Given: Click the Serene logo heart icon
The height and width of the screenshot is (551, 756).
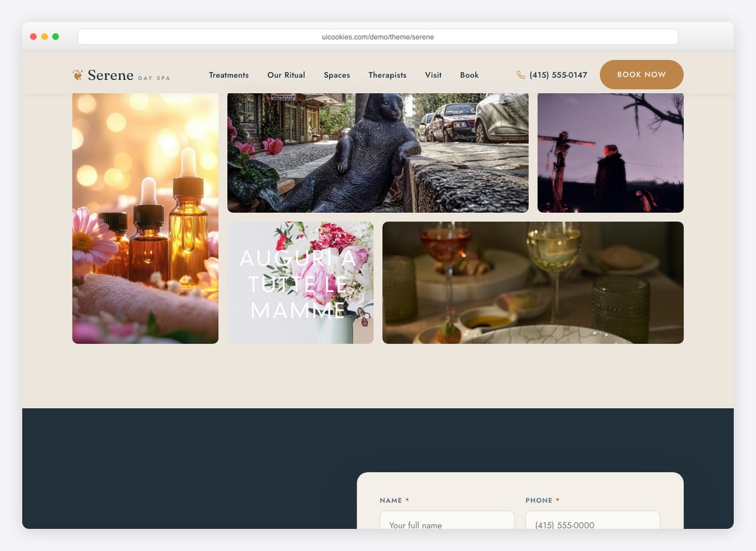Looking at the screenshot, I should 77,75.
